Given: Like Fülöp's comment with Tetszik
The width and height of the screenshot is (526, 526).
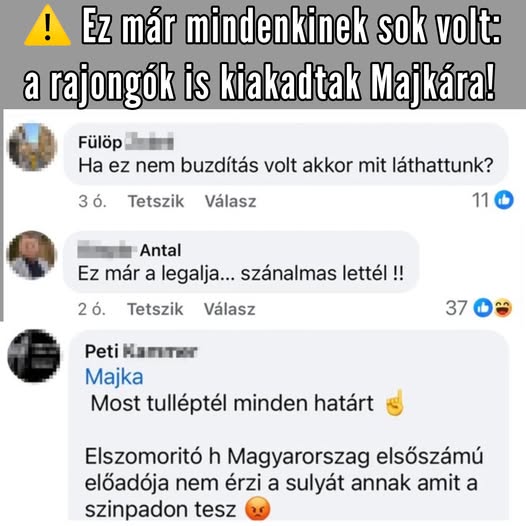Looking at the screenshot, I should 156,201.
